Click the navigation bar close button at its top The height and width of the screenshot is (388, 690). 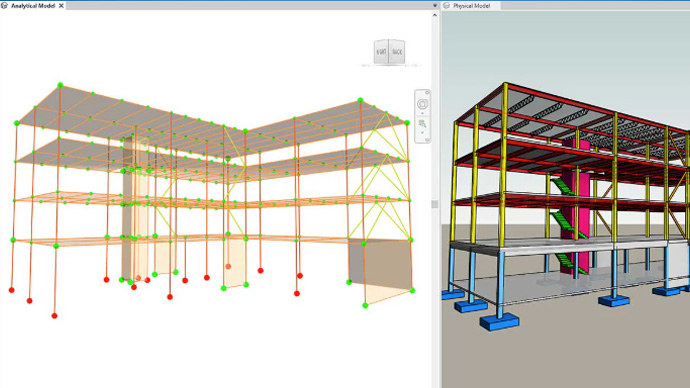click(x=427, y=92)
